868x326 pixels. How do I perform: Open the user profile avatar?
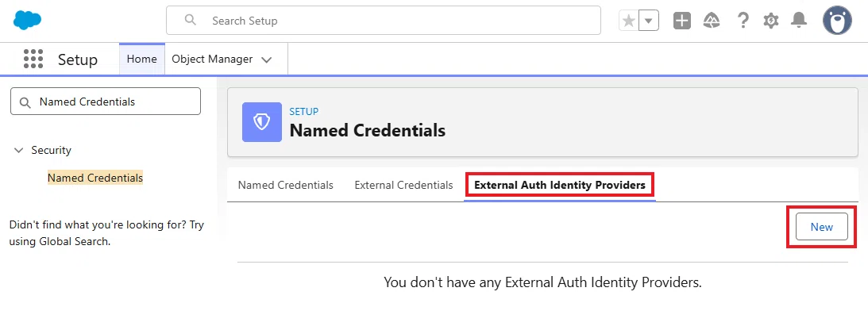coord(837,21)
